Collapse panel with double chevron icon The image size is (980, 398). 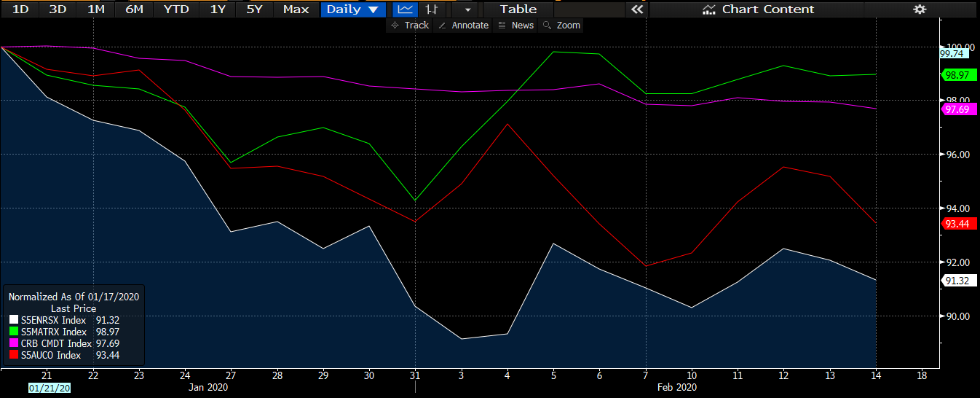(x=637, y=9)
